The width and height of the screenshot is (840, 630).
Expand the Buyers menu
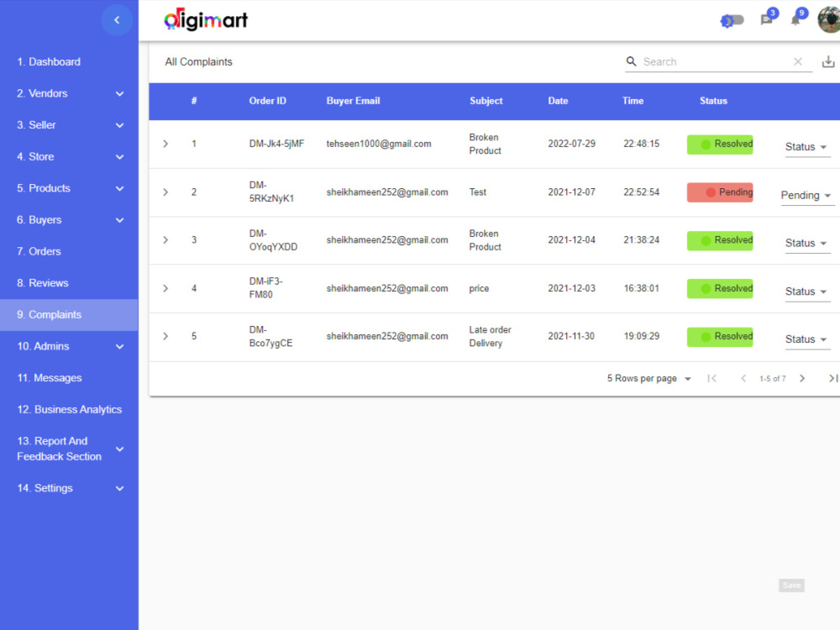coord(69,219)
